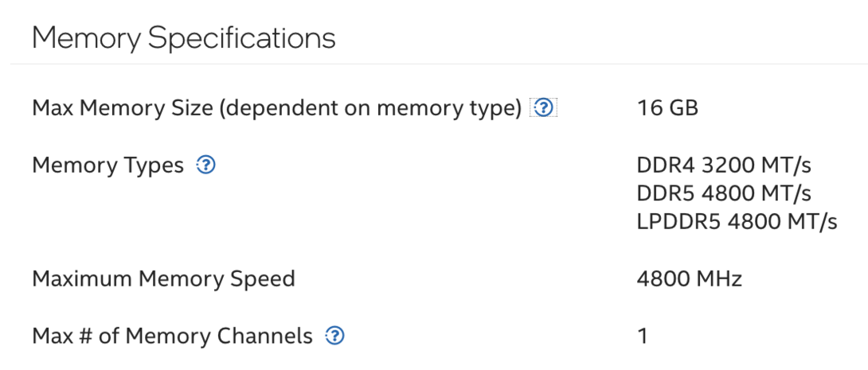Viewport: 868px width, 370px height.
Task: Click the LPDDR5 4800 MT/s entry
Action: pyautogui.click(x=737, y=221)
